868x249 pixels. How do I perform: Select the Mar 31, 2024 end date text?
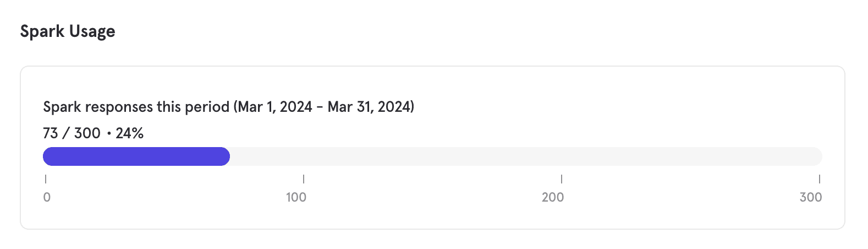(x=369, y=107)
